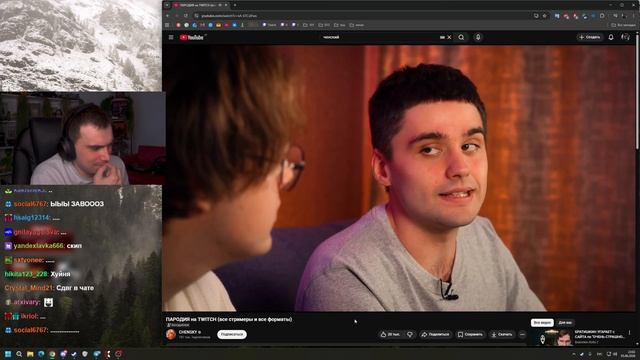Open the Windows Start menu
The height and width of the screenshot is (360, 640).
click(8, 354)
